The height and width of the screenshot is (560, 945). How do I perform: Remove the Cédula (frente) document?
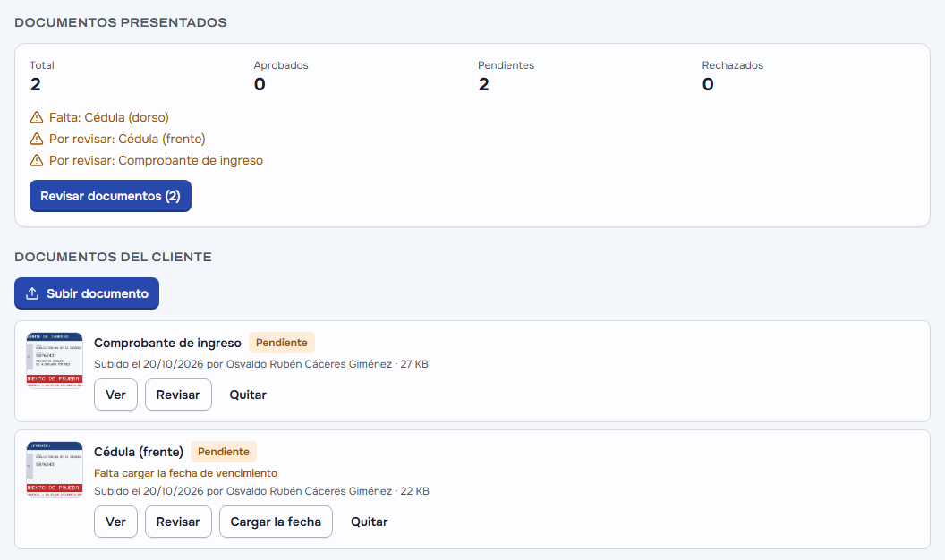click(369, 522)
